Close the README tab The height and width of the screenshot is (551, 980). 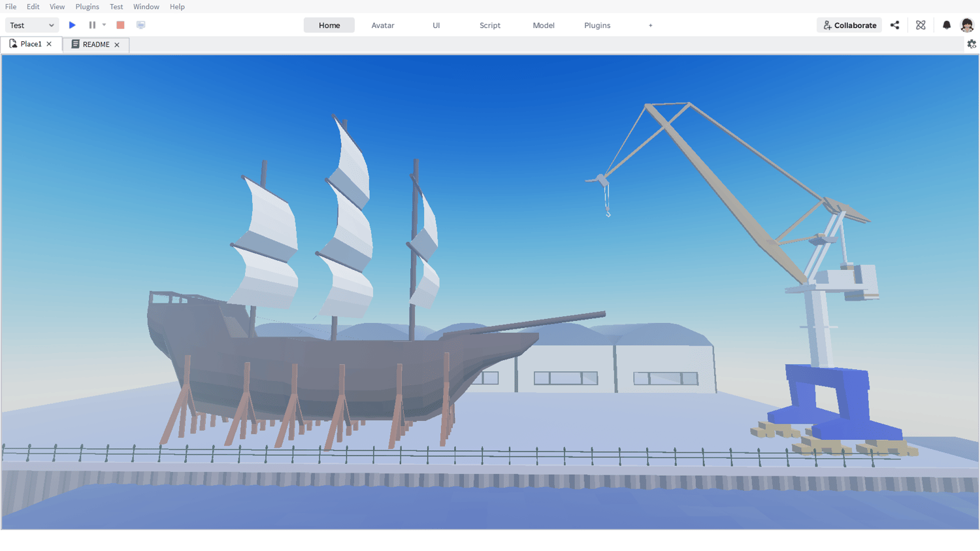coord(117,44)
